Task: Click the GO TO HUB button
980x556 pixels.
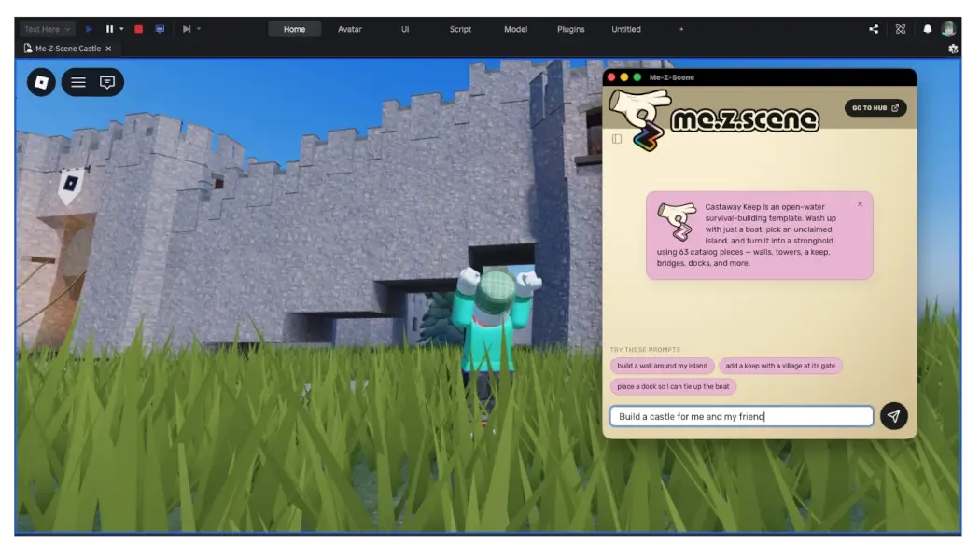Action: [875, 107]
